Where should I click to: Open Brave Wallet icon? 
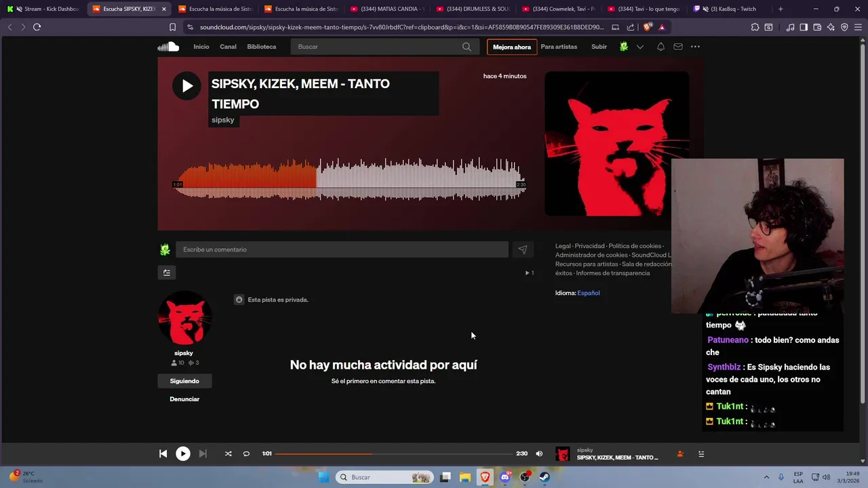pos(817,27)
